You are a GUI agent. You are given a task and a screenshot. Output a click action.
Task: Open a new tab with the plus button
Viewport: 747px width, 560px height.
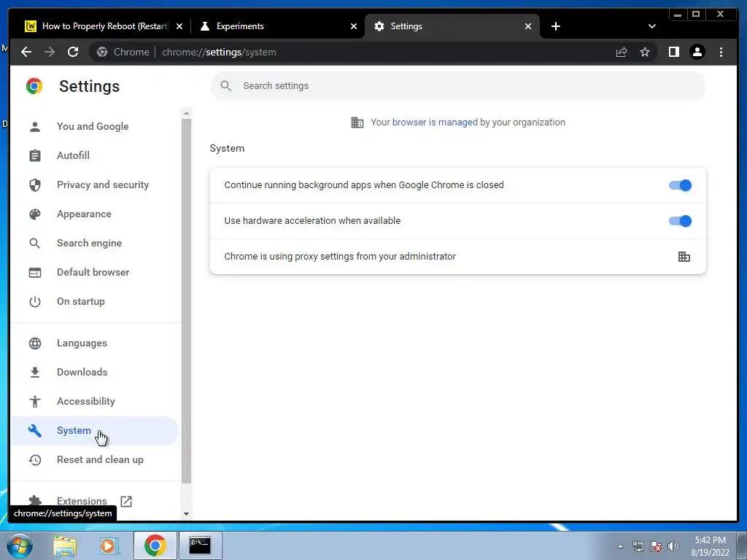tap(555, 26)
